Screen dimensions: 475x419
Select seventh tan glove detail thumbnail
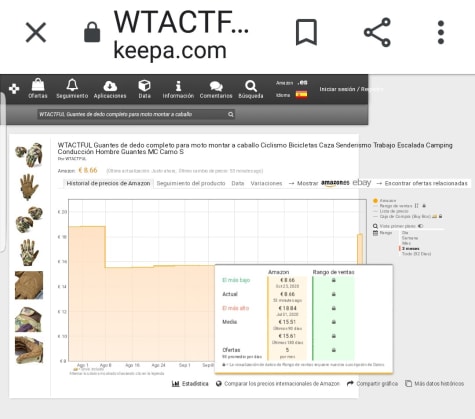[29, 350]
